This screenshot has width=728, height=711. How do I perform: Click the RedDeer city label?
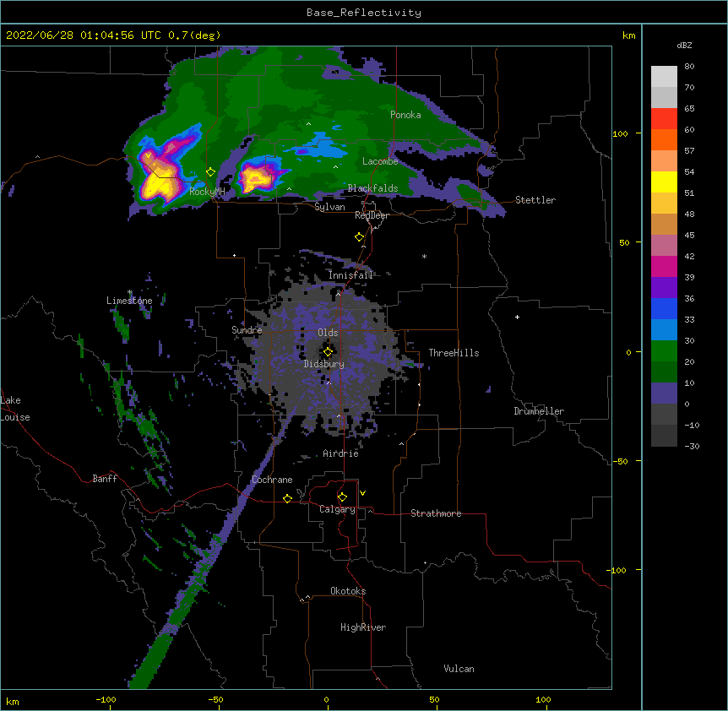click(372, 215)
